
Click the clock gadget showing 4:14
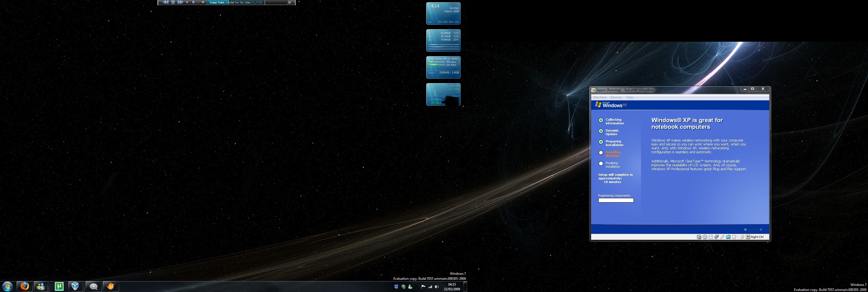(443, 13)
